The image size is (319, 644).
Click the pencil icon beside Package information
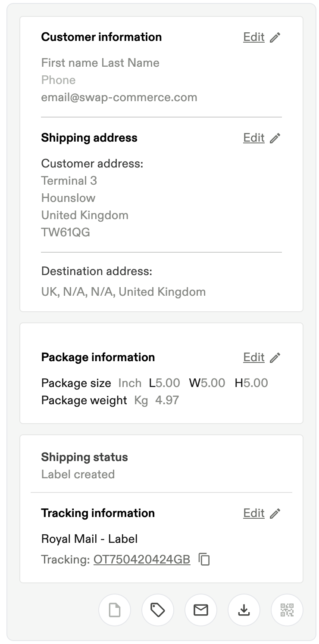pos(275,358)
